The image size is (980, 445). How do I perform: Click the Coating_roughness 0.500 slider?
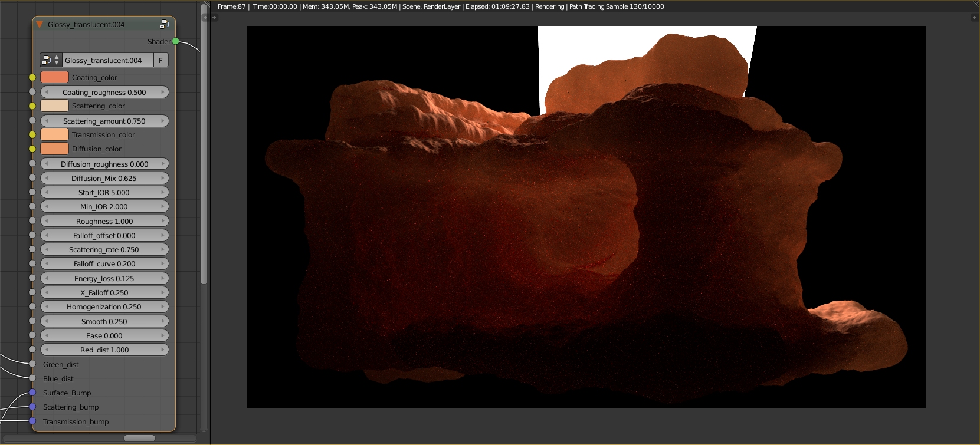(104, 92)
